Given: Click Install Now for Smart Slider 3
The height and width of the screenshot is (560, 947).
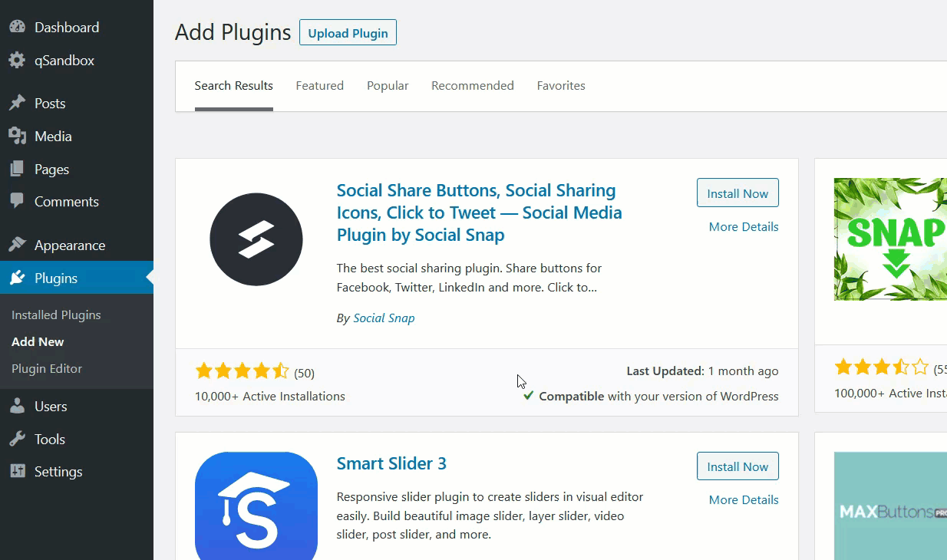Looking at the screenshot, I should point(737,466).
